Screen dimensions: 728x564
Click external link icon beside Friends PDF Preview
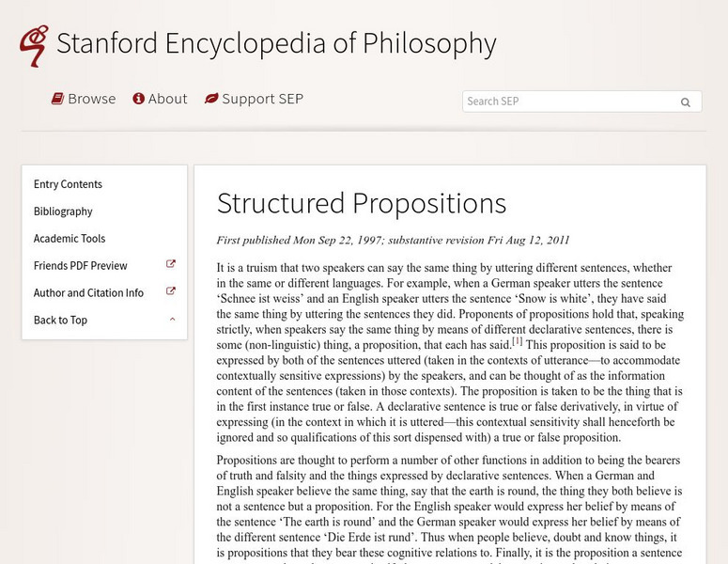click(x=171, y=265)
